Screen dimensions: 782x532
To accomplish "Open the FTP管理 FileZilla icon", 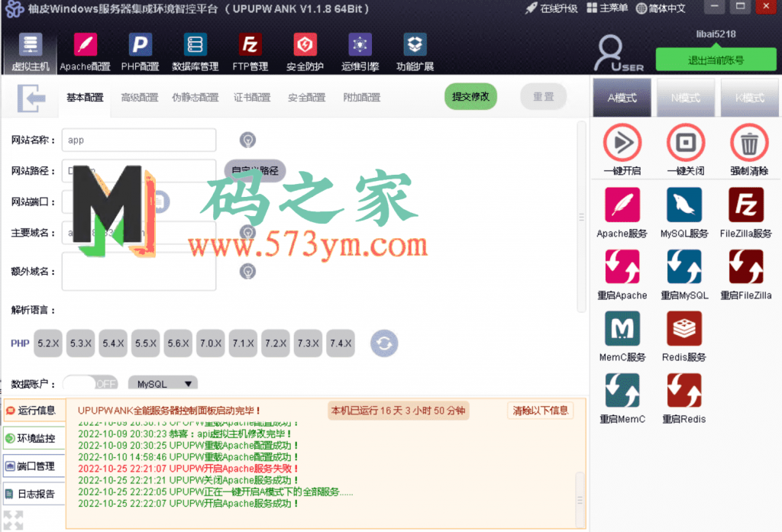I will 250,52.
